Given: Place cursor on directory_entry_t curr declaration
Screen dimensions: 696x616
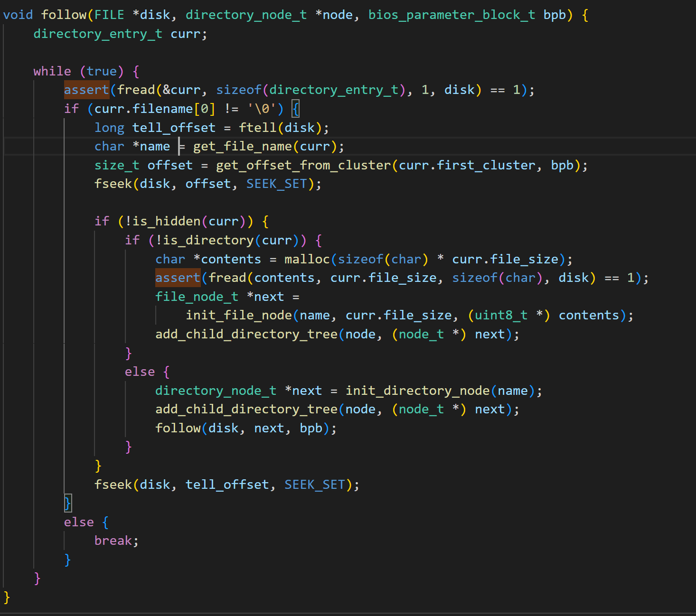Looking at the screenshot, I should (120, 34).
